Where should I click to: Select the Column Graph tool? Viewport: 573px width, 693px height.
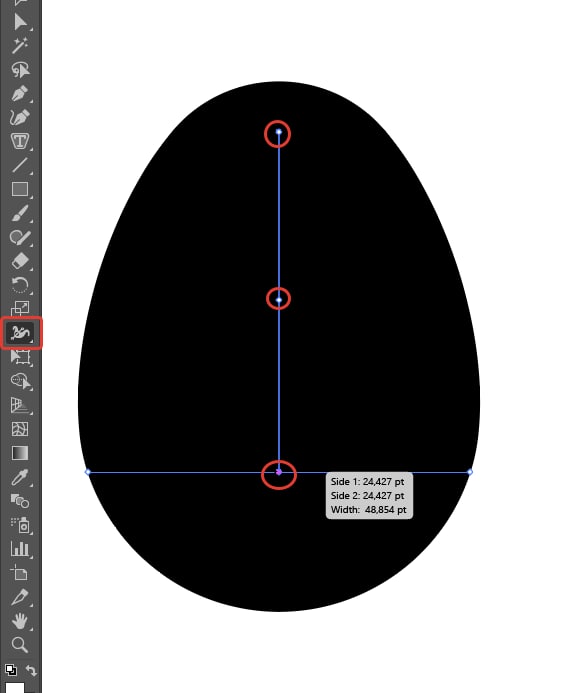click(20, 548)
